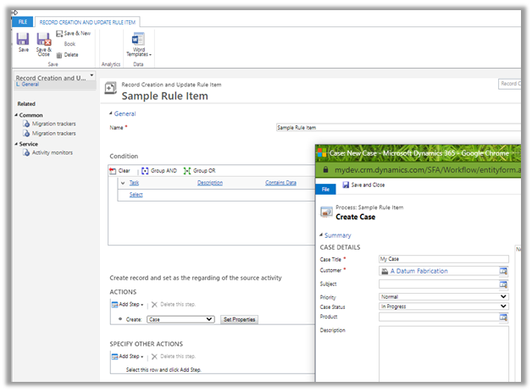Click the Save icon in ribbon
Viewport: 532px width, 392px height.
[23, 39]
